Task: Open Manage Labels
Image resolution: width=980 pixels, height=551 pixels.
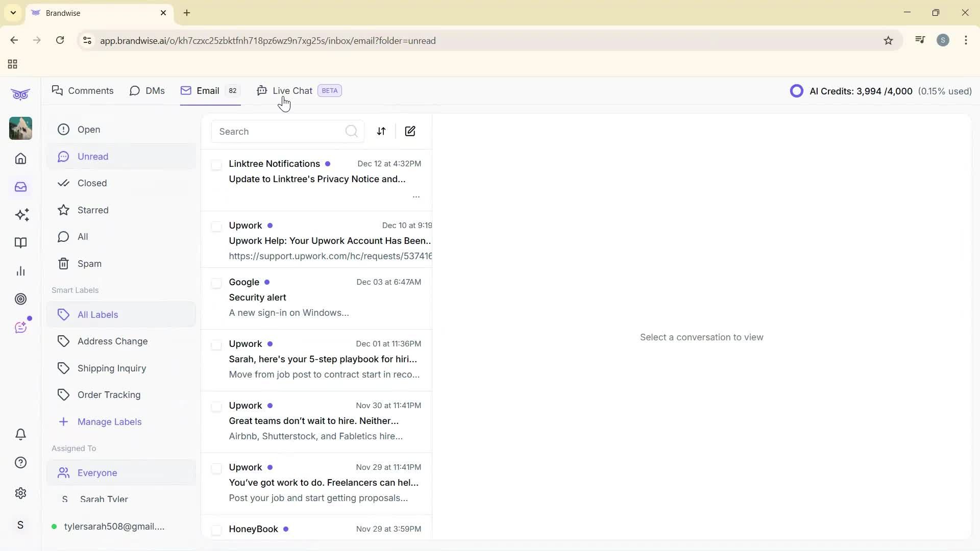Action: pyautogui.click(x=109, y=421)
